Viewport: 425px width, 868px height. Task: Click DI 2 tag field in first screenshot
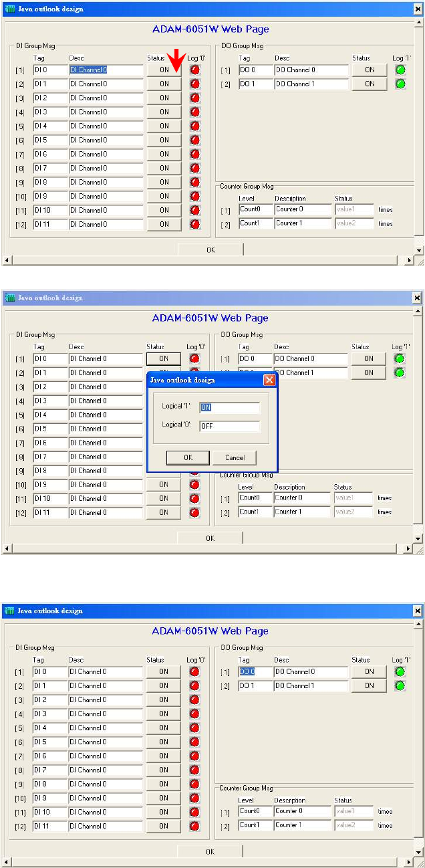[x=51, y=98]
